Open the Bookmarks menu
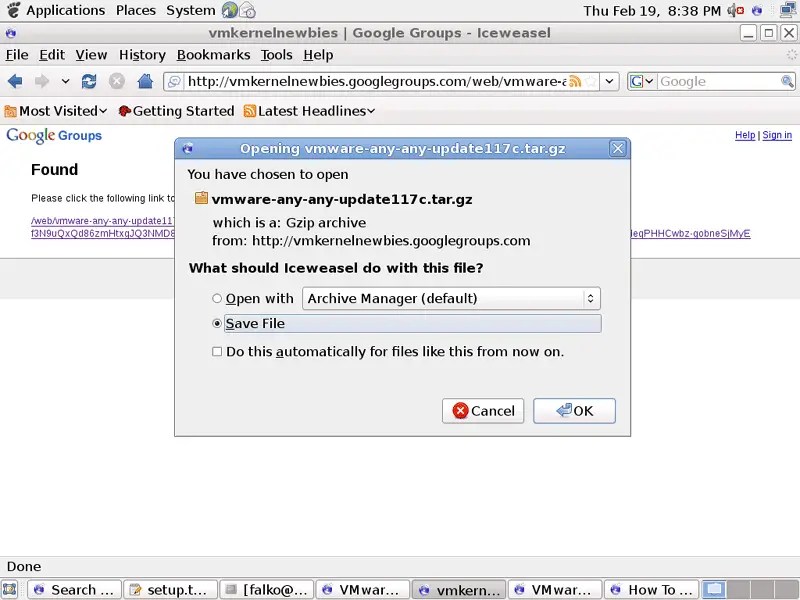 (213, 55)
